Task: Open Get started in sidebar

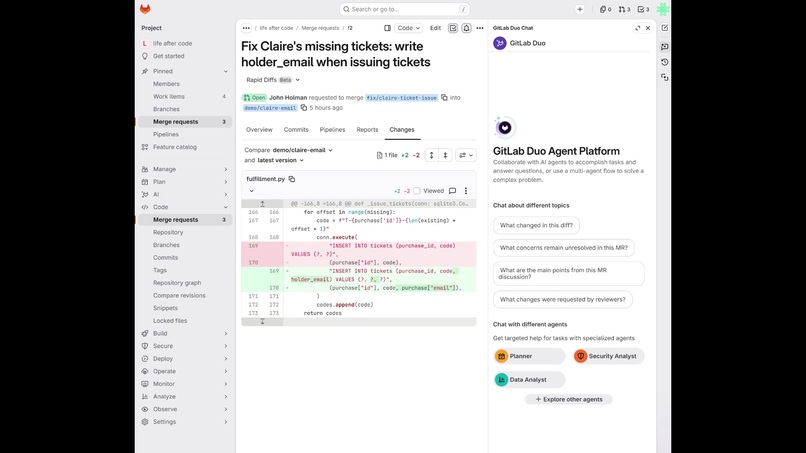Action: [x=185, y=56]
